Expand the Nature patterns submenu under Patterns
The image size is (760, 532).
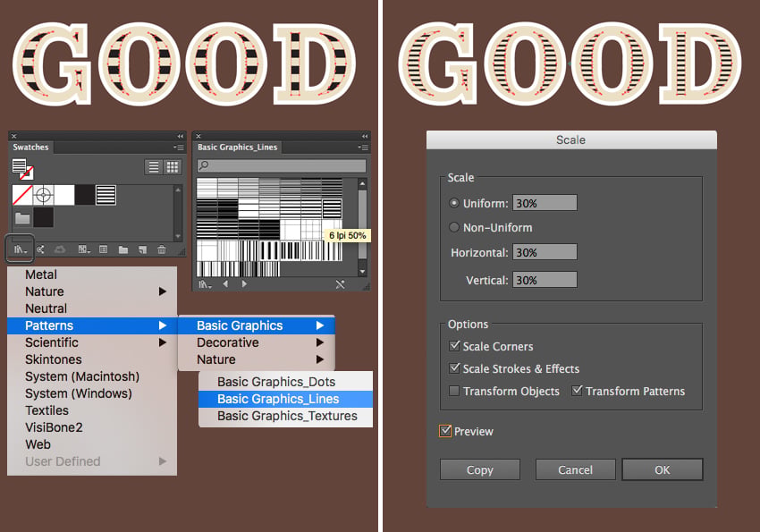[257, 359]
